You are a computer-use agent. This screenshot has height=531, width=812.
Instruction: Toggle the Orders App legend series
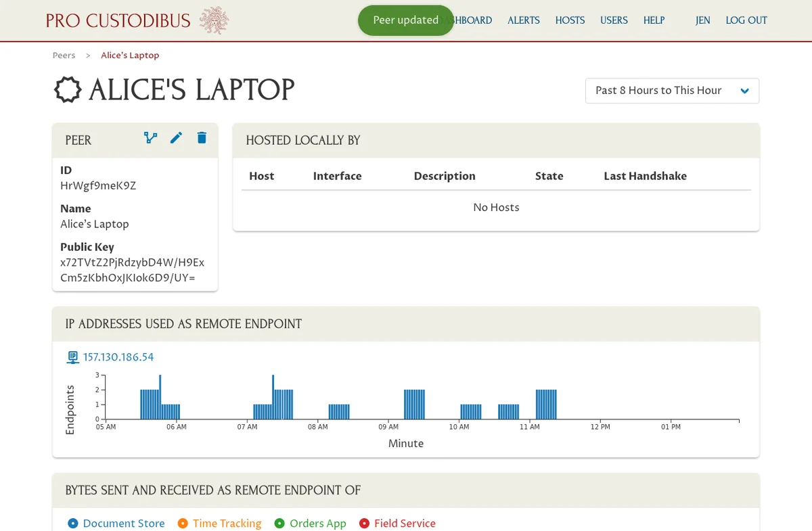click(x=310, y=523)
